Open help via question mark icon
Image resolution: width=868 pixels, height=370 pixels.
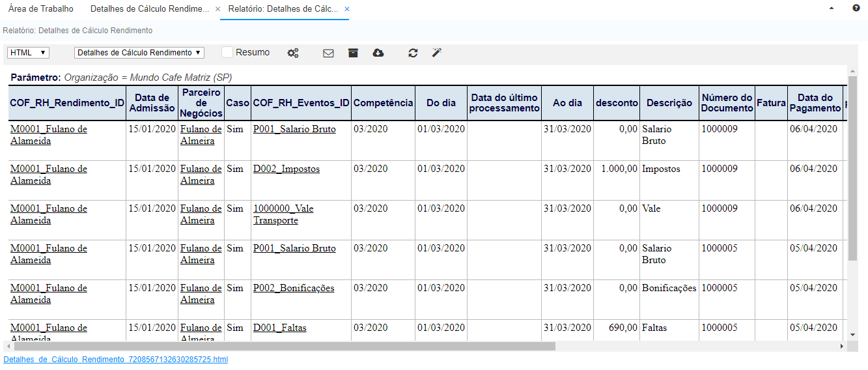click(x=856, y=8)
